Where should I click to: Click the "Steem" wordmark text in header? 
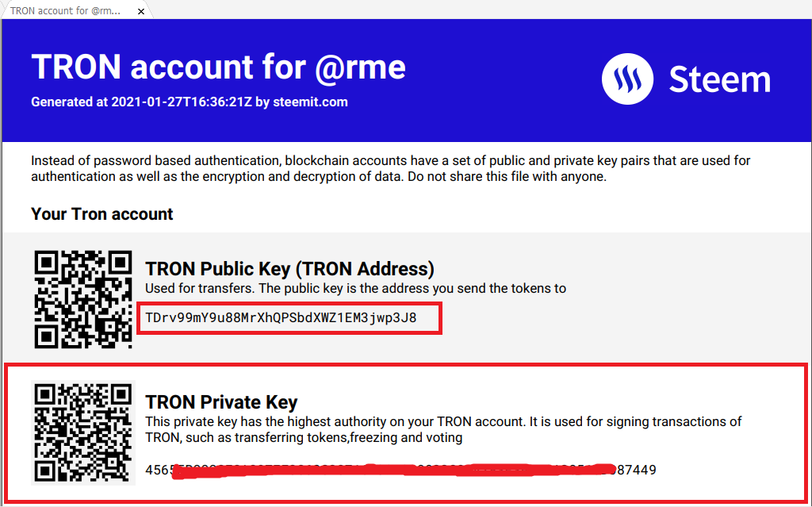(x=720, y=79)
